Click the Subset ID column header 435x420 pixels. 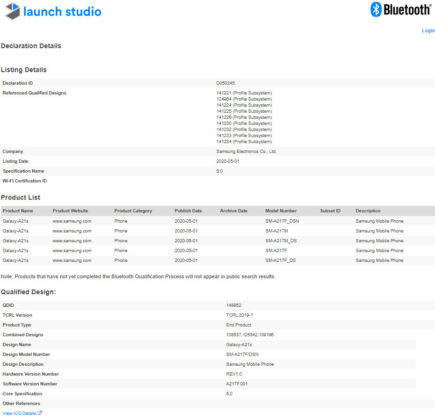(x=330, y=211)
